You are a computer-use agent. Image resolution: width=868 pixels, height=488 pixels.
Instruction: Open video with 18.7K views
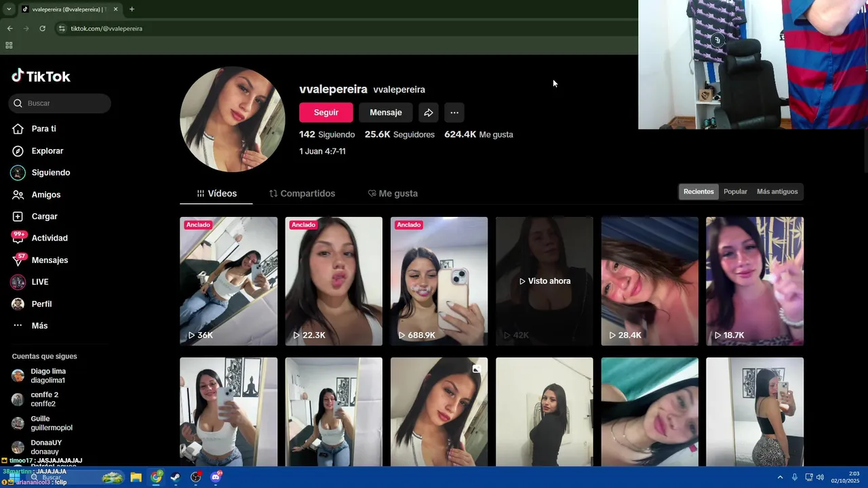pos(755,281)
